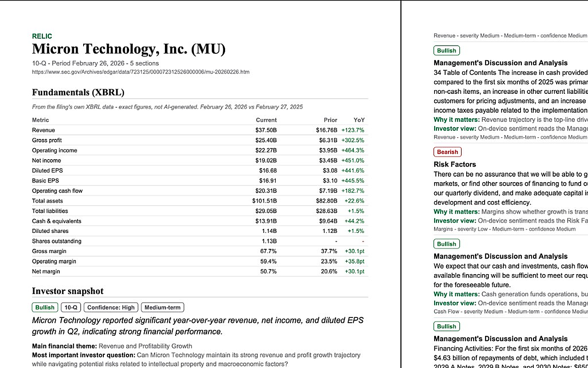Select the Net income row label
Image resolution: width=588 pixels, height=368 pixels.
[46, 161]
